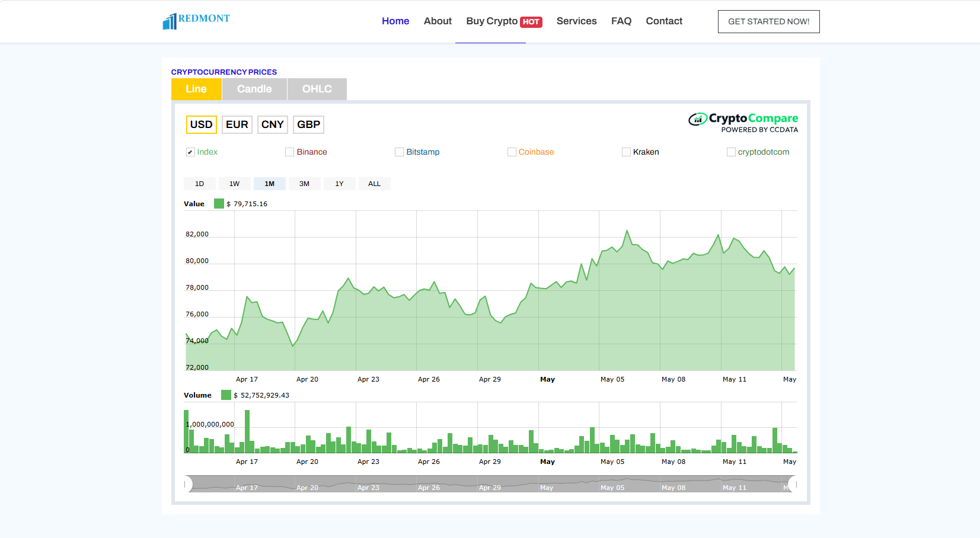Tick the Kraken checkbox
Image resolution: width=980 pixels, height=538 pixels.
point(626,152)
